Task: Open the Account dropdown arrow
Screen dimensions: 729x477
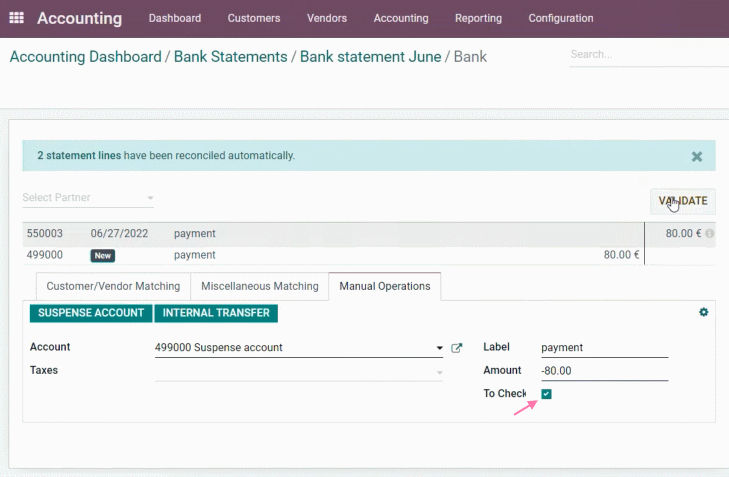Action: (x=439, y=348)
